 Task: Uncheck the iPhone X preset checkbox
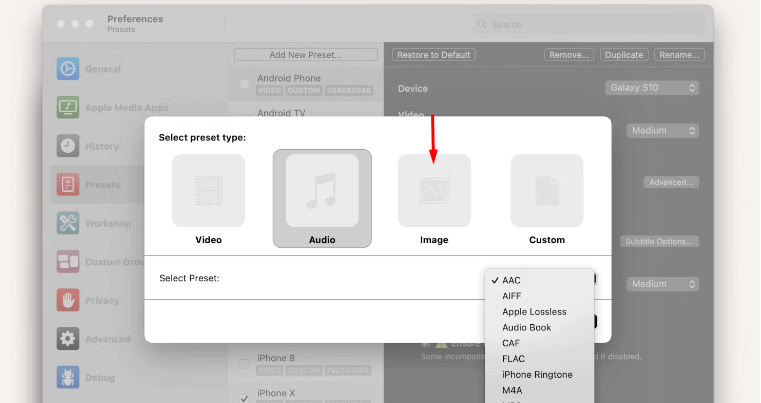(245, 397)
